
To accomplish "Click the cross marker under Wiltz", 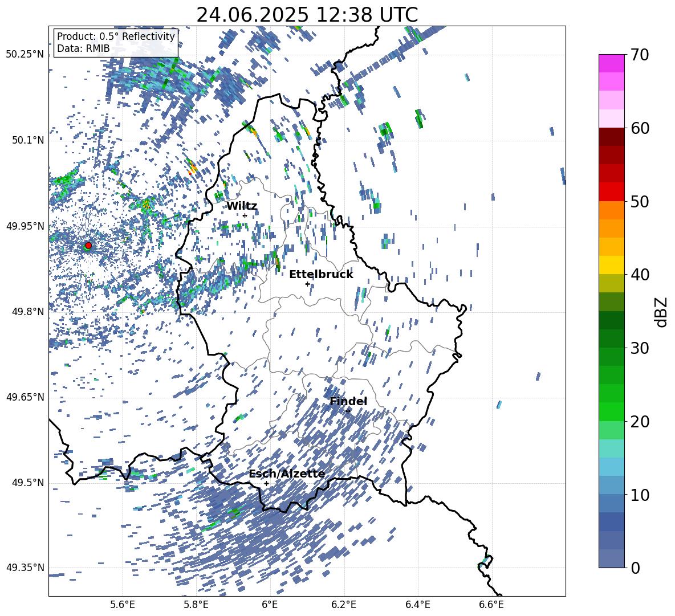I will click(x=245, y=216).
